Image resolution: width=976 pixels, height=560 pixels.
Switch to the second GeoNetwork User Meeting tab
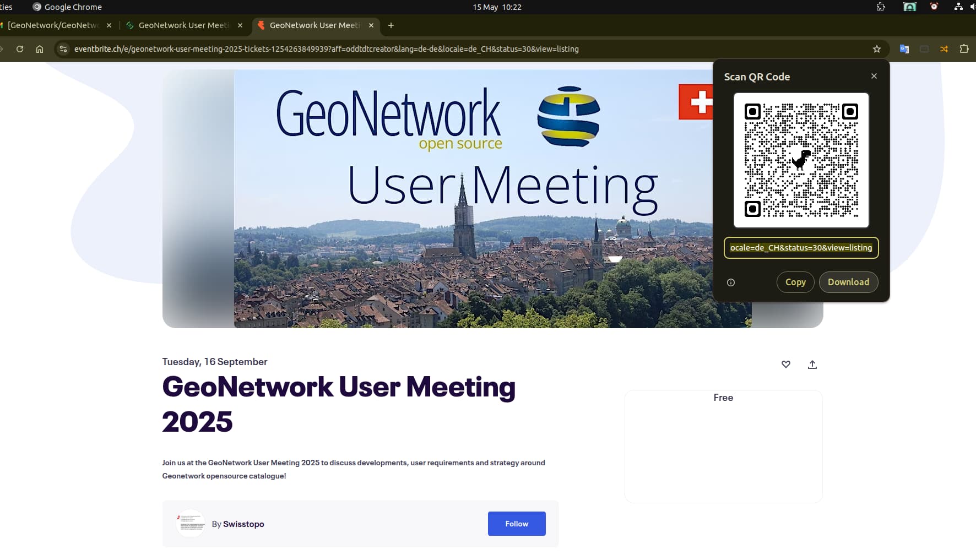(x=183, y=25)
